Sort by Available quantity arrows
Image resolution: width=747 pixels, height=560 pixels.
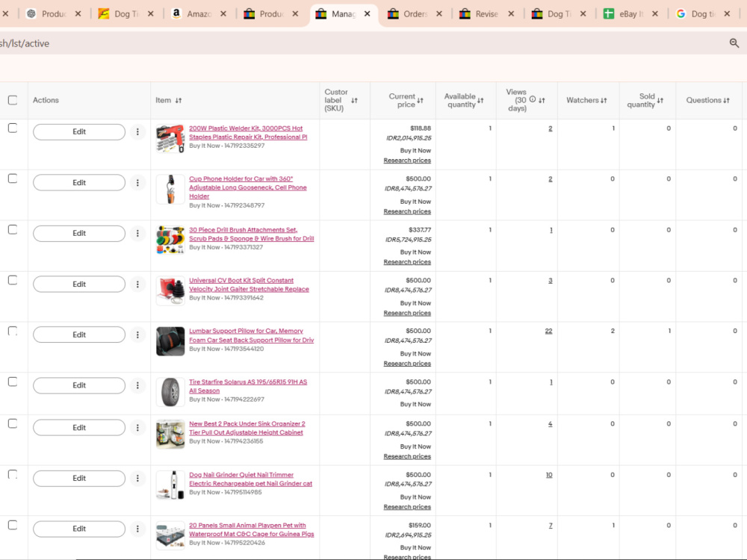pyautogui.click(x=480, y=101)
